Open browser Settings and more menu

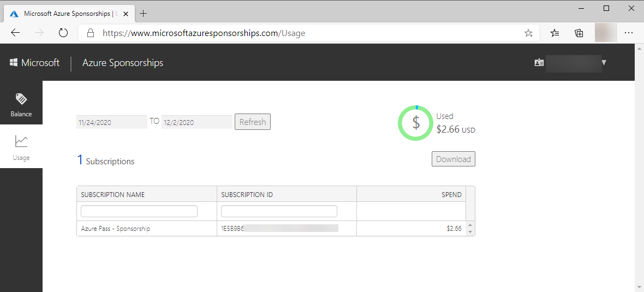(628, 33)
